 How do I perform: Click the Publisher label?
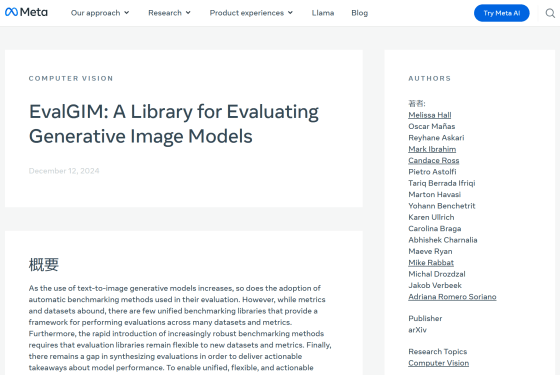click(425, 318)
